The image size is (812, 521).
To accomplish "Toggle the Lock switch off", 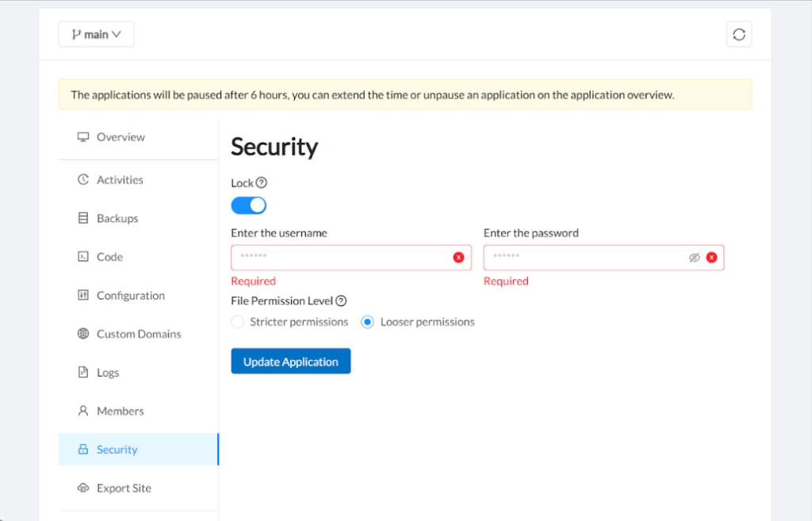I will (248, 205).
